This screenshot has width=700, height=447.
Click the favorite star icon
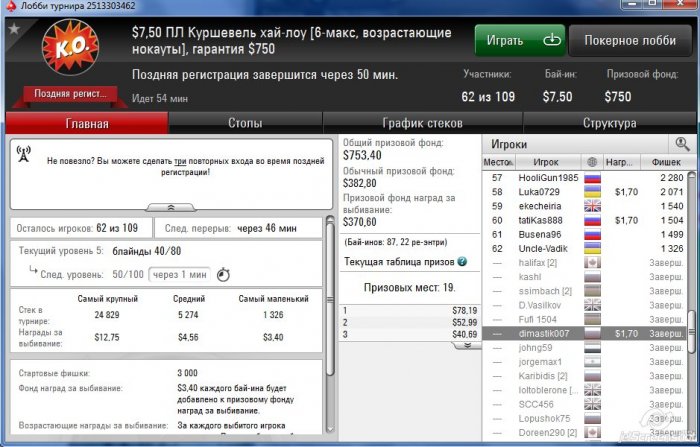pos(14,29)
